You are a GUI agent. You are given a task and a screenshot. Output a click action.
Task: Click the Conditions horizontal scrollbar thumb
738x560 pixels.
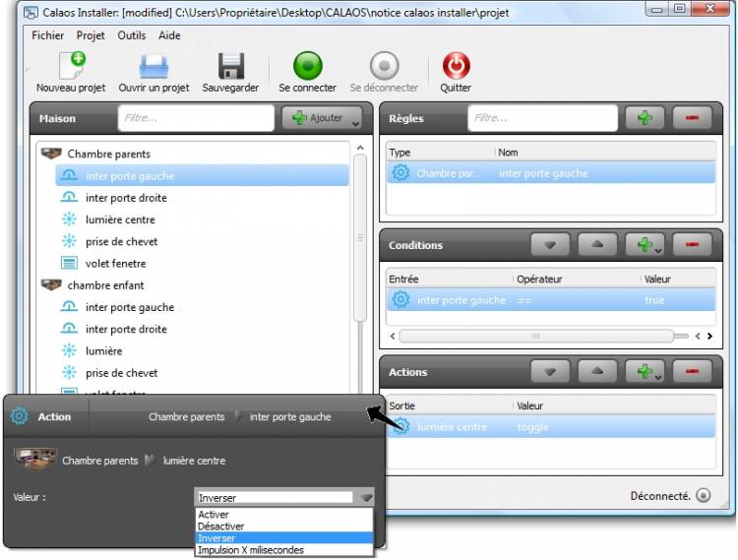coord(536,336)
